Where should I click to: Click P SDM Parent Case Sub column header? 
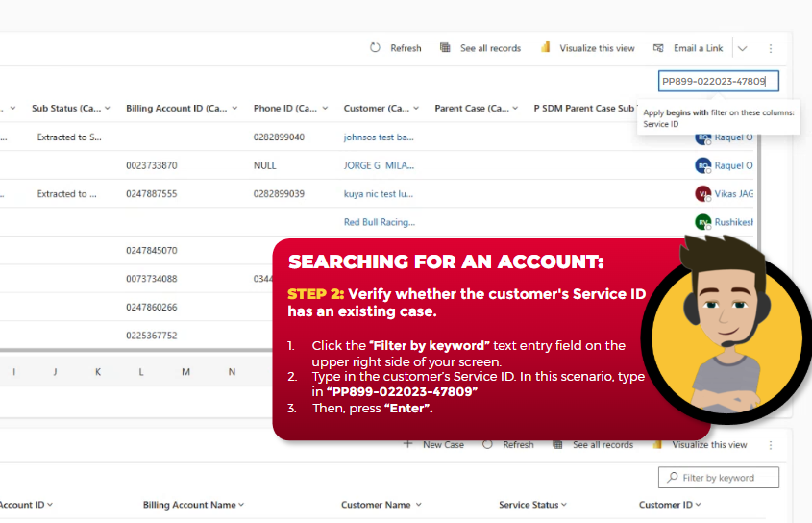click(x=583, y=108)
